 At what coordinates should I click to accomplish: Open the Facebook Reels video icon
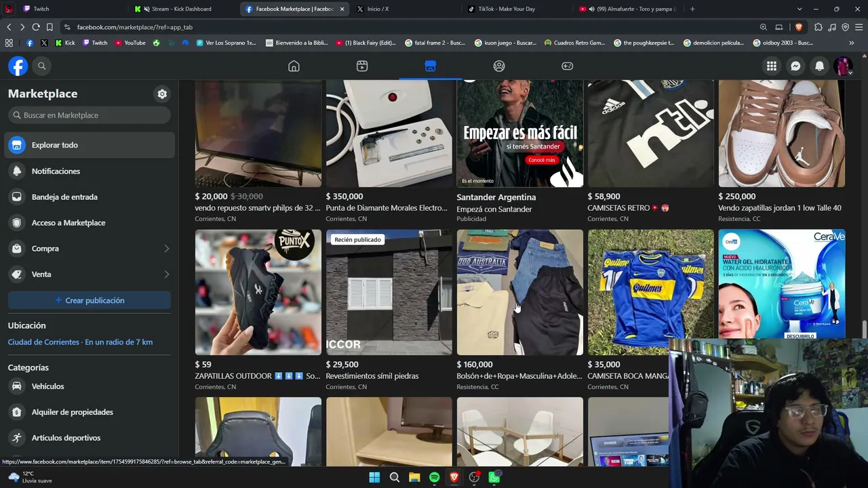[x=362, y=66]
